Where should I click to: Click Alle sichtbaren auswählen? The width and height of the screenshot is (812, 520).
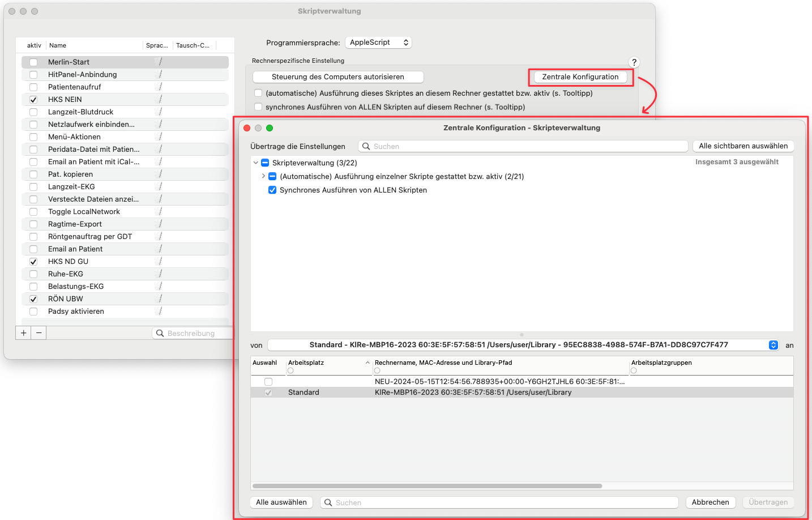743,146
